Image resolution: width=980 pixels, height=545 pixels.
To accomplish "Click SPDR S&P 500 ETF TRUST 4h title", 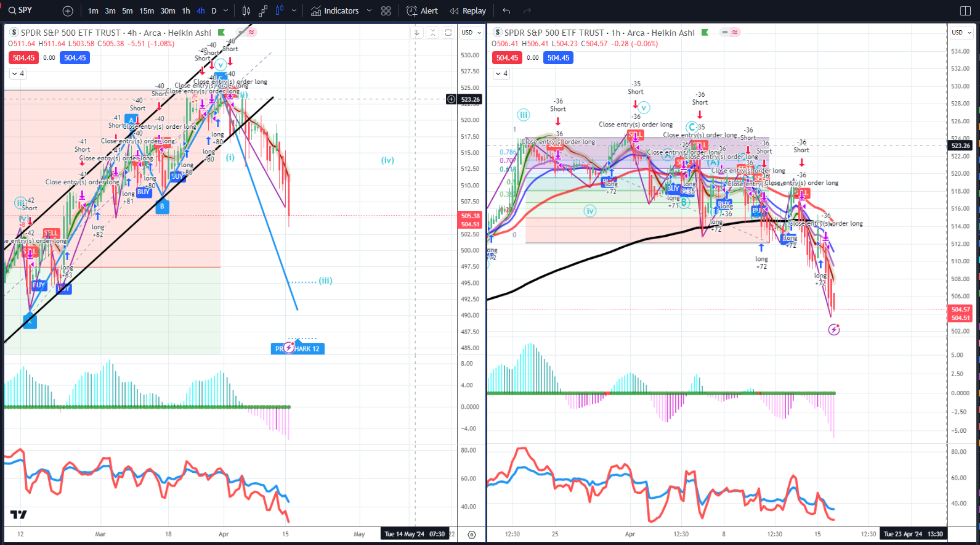I will pos(116,33).
